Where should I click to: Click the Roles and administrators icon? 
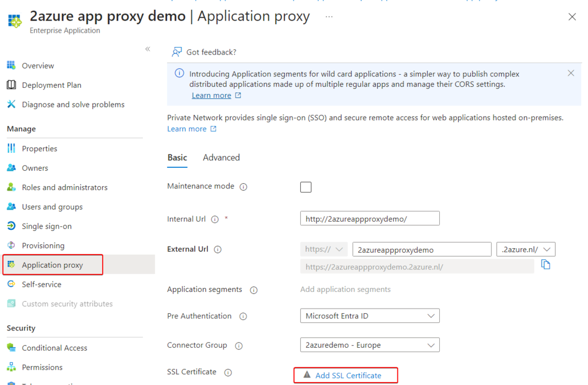(11, 187)
